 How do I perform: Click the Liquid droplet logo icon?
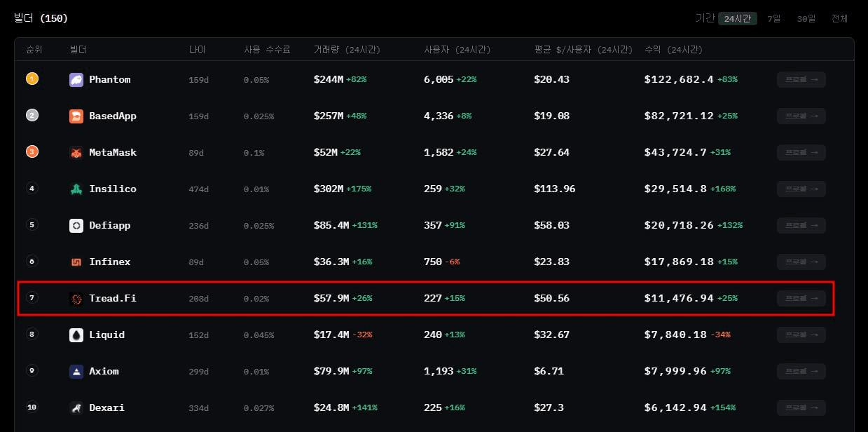coord(76,335)
